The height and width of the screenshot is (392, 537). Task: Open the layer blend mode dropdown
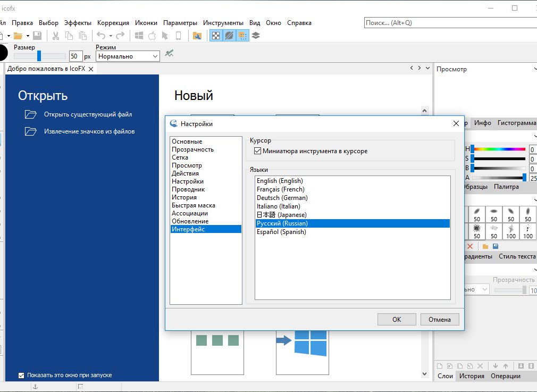[477, 289]
